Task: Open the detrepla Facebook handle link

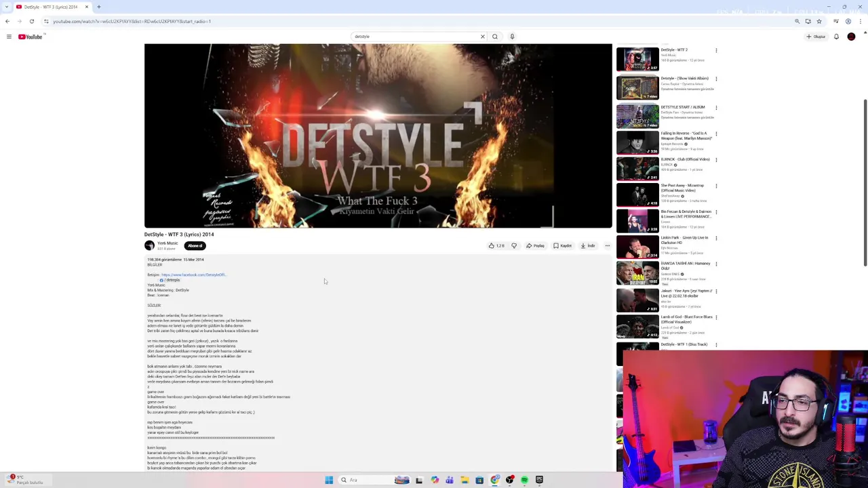Action: [x=170, y=280]
